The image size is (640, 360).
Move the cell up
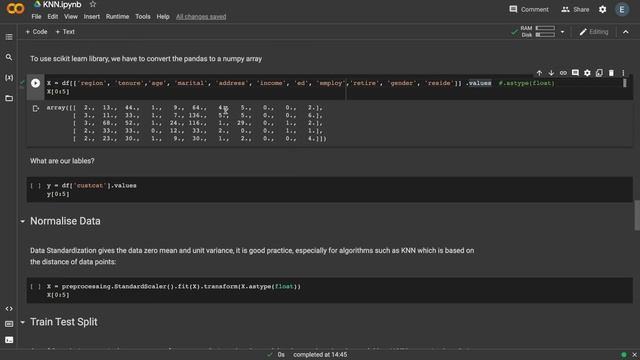pyautogui.click(x=539, y=73)
